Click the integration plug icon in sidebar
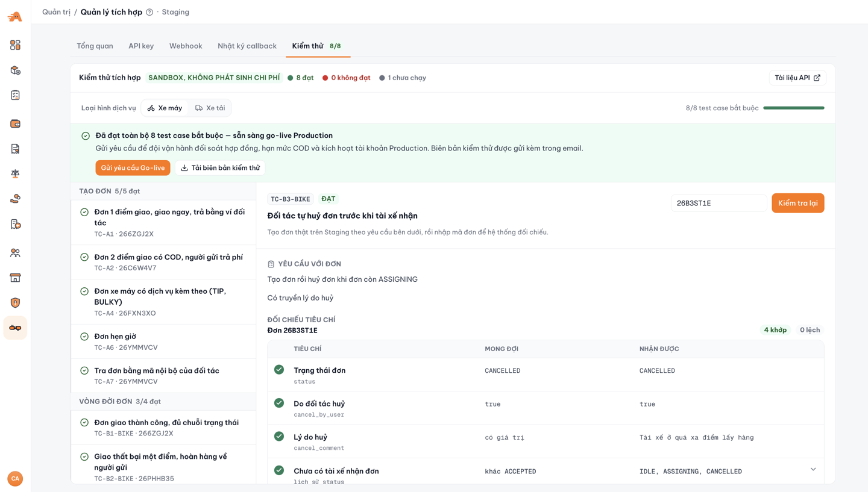868x492 pixels. 15,328
